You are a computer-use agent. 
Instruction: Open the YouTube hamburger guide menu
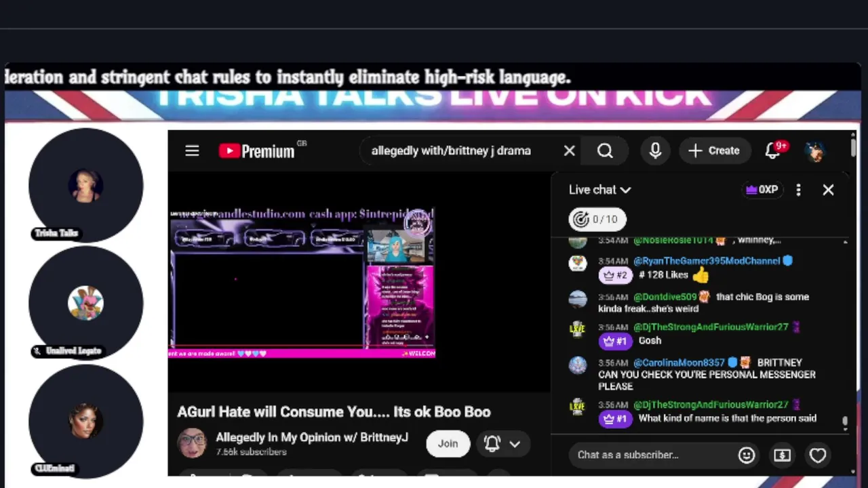(x=192, y=150)
